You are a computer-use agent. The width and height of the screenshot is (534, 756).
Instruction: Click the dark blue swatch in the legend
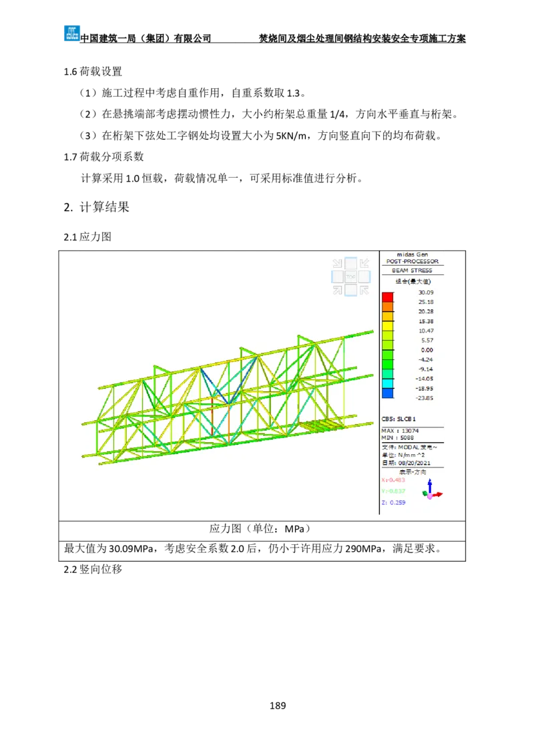[x=387, y=393]
